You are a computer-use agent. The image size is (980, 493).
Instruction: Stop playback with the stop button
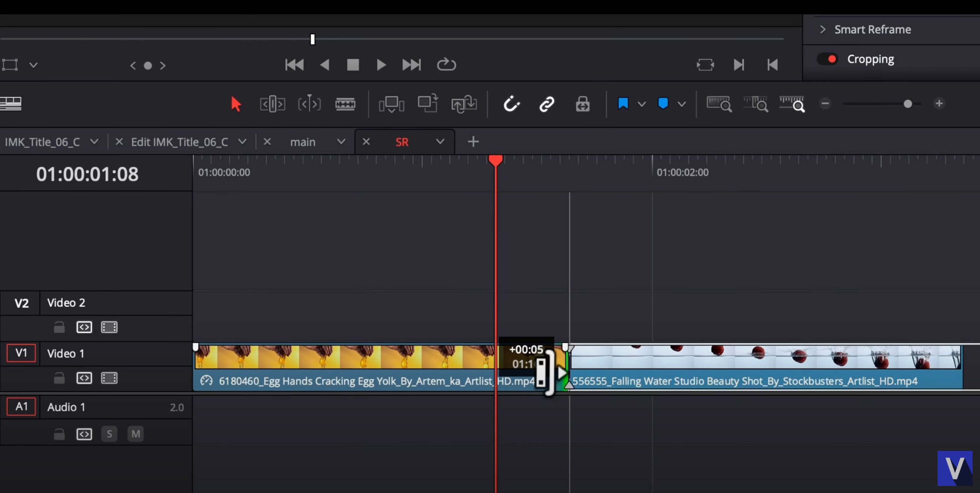pos(353,65)
